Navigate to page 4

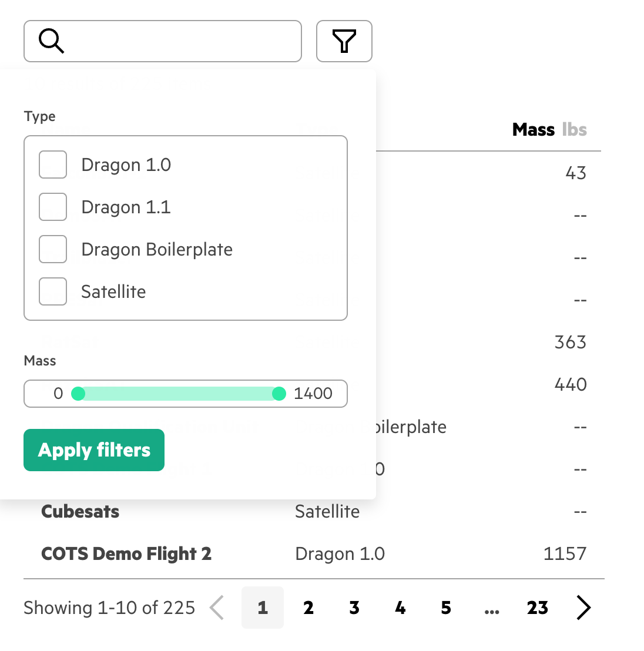[400, 608]
